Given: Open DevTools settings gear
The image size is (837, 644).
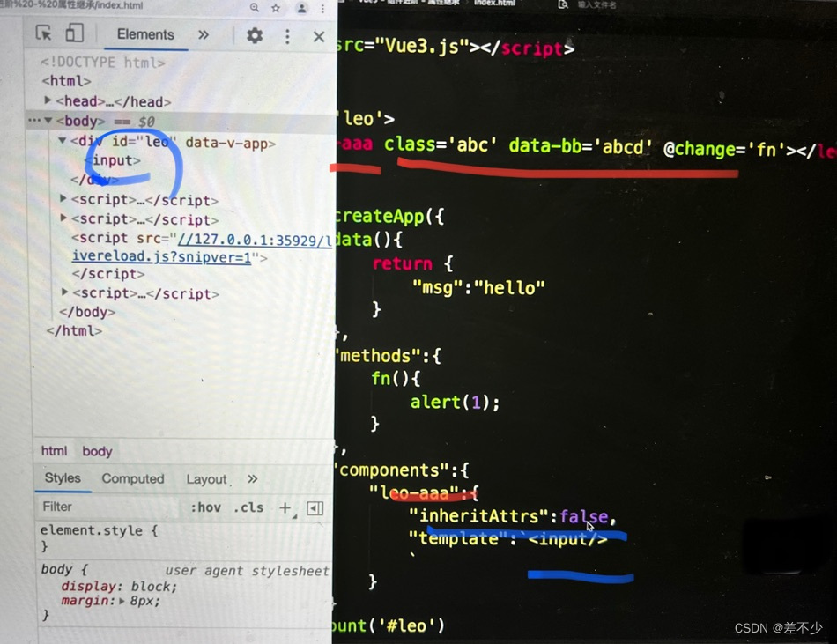Looking at the screenshot, I should click(x=255, y=36).
